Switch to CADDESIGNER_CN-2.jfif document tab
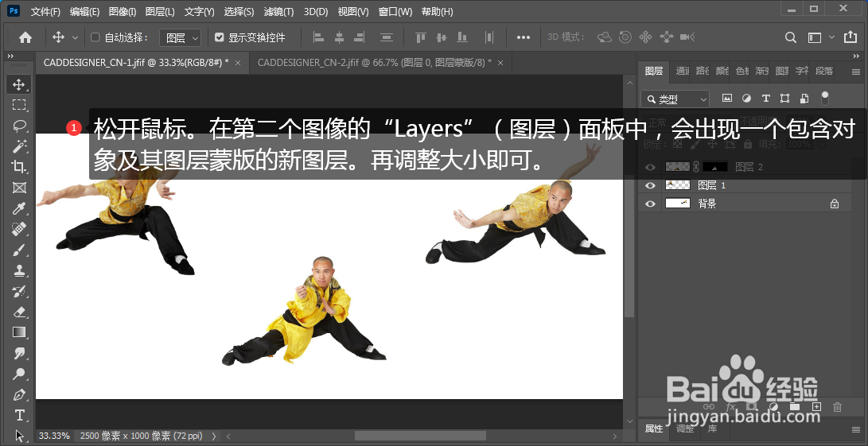868x446 pixels. click(375, 63)
